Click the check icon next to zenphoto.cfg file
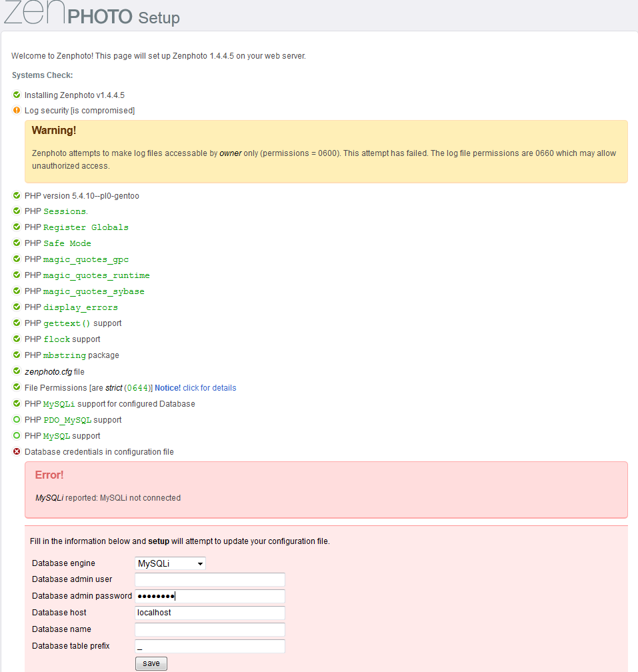This screenshot has width=638, height=672. [x=17, y=371]
